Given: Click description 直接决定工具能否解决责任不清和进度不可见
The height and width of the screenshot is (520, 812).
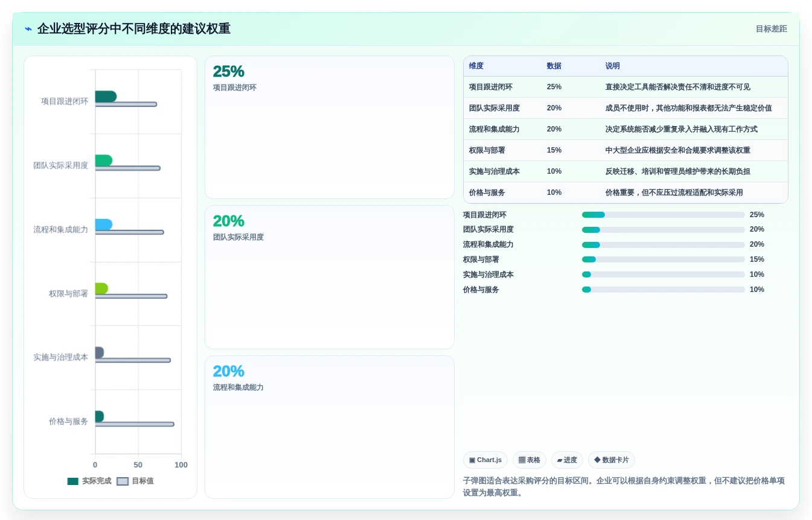Looking at the screenshot, I should pos(678,87).
